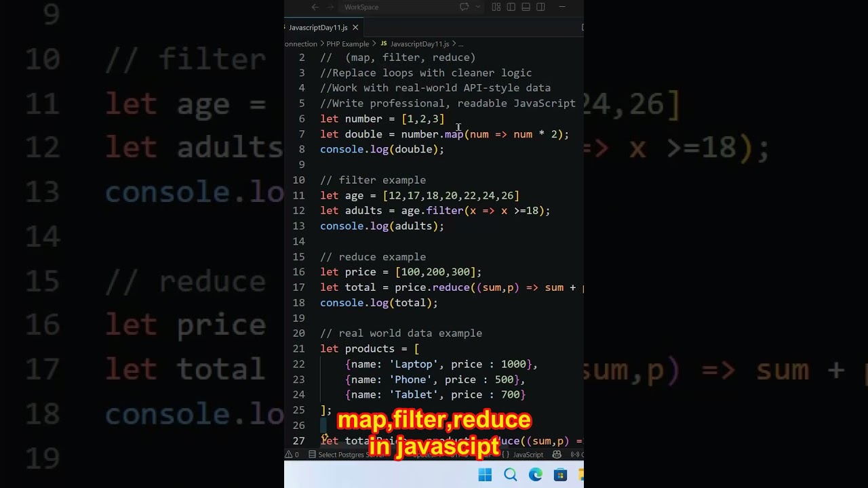The image size is (868, 488).
Task: Open the Copilot chat icon in title bar
Action: 465,7
